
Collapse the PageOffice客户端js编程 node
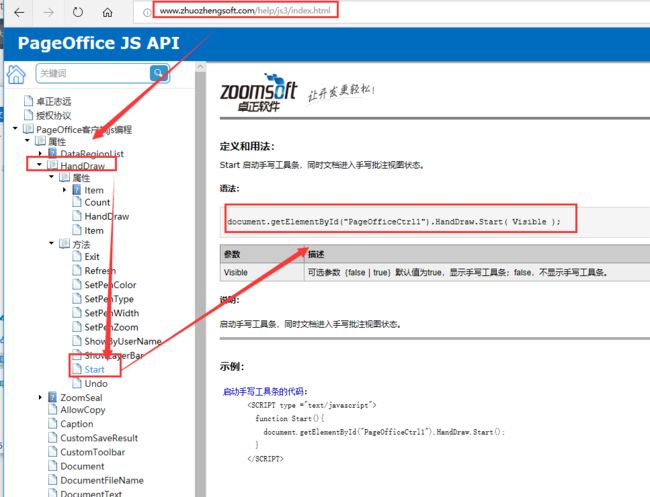coord(15,128)
